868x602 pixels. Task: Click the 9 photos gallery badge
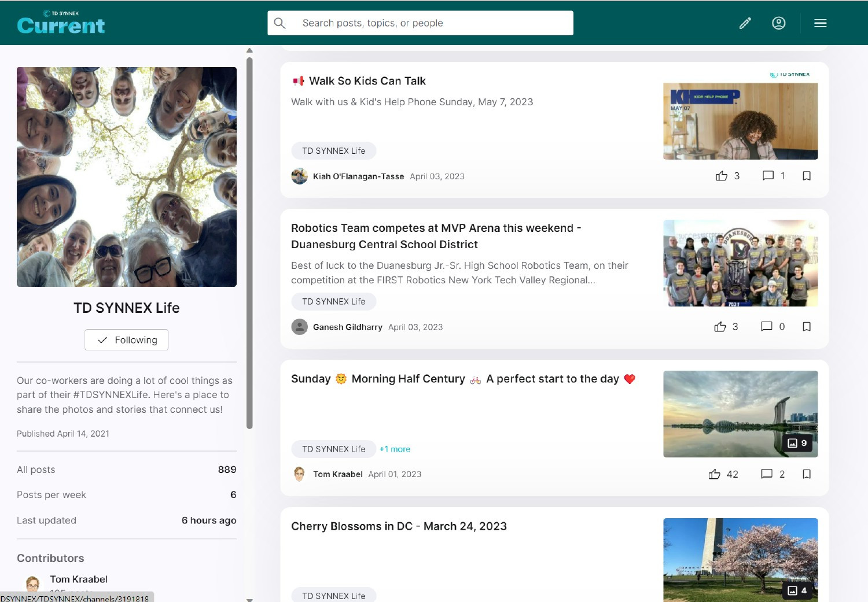797,443
